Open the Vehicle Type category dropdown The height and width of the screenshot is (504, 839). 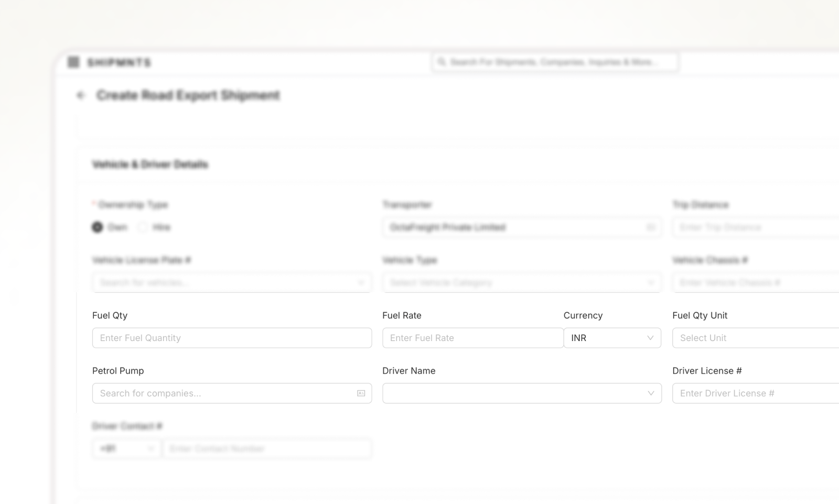tap(522, 283)
